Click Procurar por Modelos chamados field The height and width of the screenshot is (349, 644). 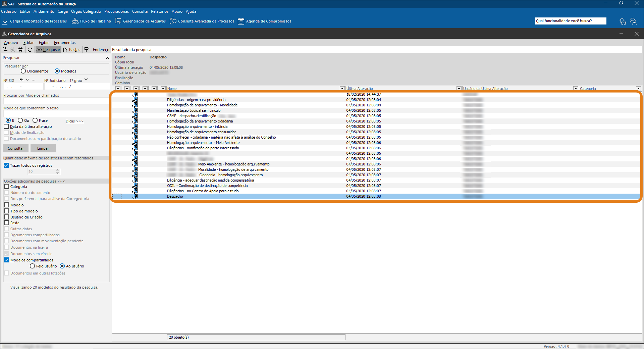(56, 101)
